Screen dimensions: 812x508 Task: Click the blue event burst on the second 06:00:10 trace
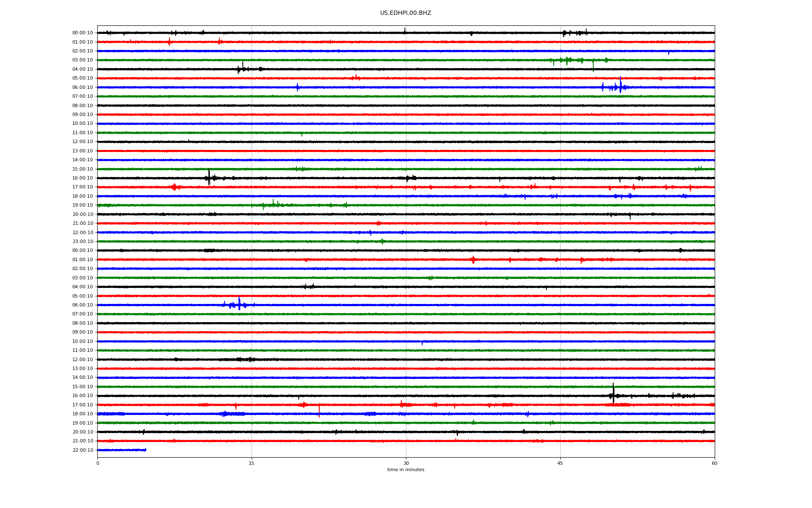pos(239,304)
